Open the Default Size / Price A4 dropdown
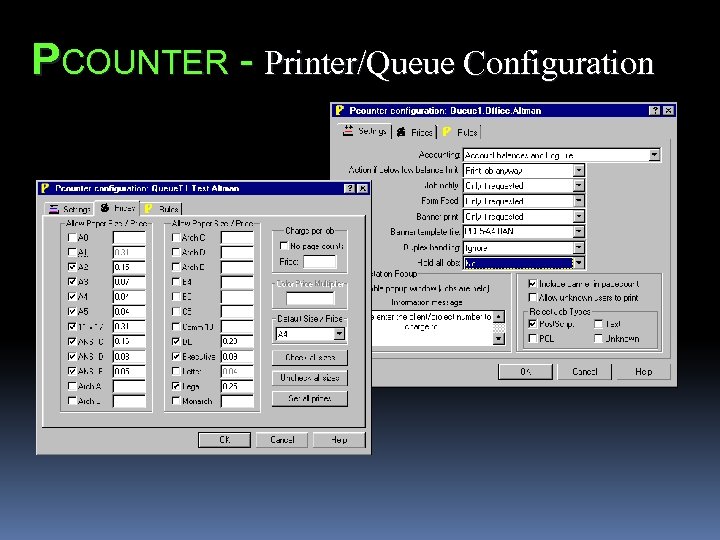Screen dimensions: 720x540 339,334
